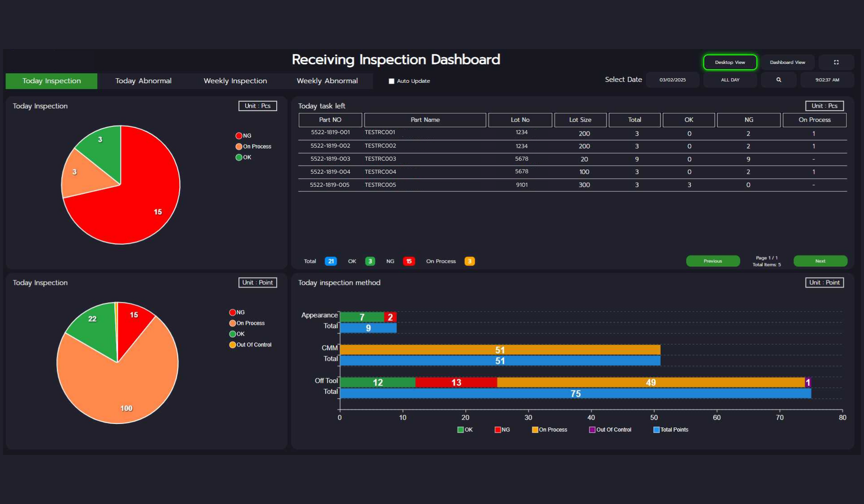Click the NG legend circle in Pcs pie chart
The image size is (864, 504).
click(238, 135)
